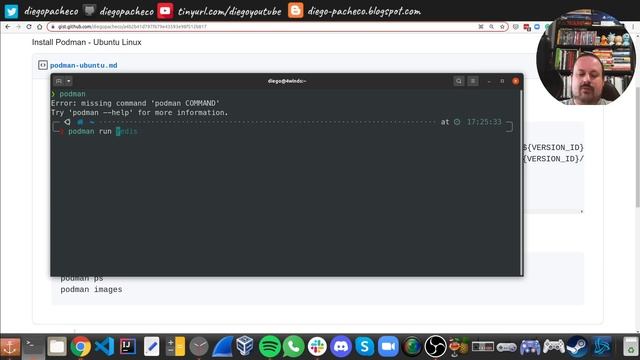This screenshot has height=360, width=640.
Task: Launch Discord from the dock
Action: (x=340, y=346)
